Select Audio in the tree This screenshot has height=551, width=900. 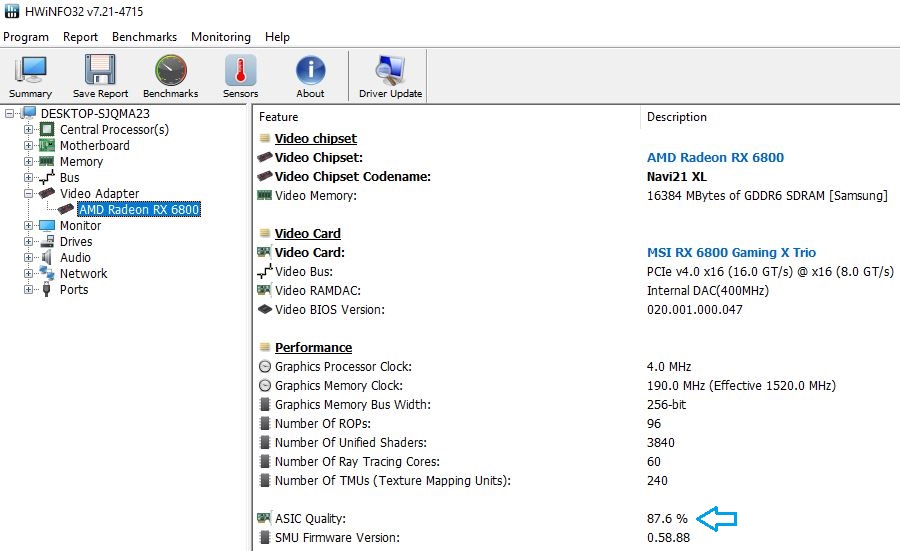(75, 258)
